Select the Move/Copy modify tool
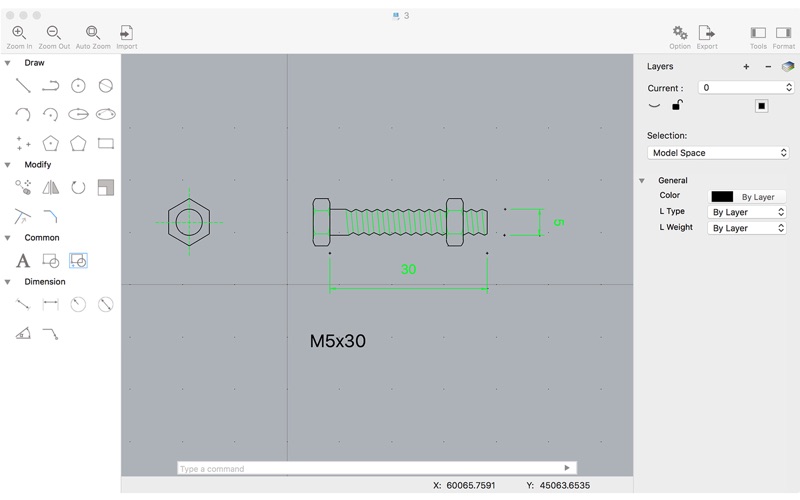The image size is (800, 500). (23, 187)
